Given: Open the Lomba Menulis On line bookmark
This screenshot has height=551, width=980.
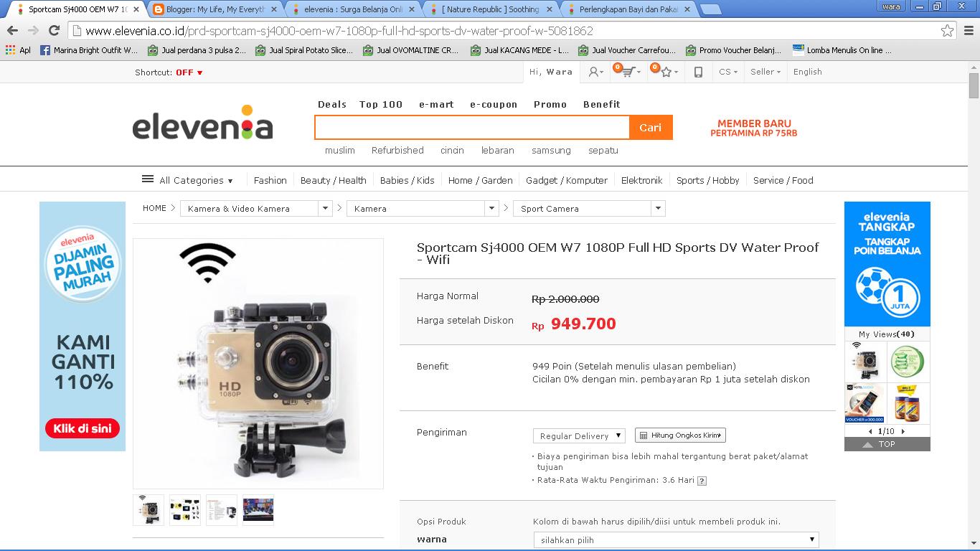Looking at the screenshot, I should point(842,50).
